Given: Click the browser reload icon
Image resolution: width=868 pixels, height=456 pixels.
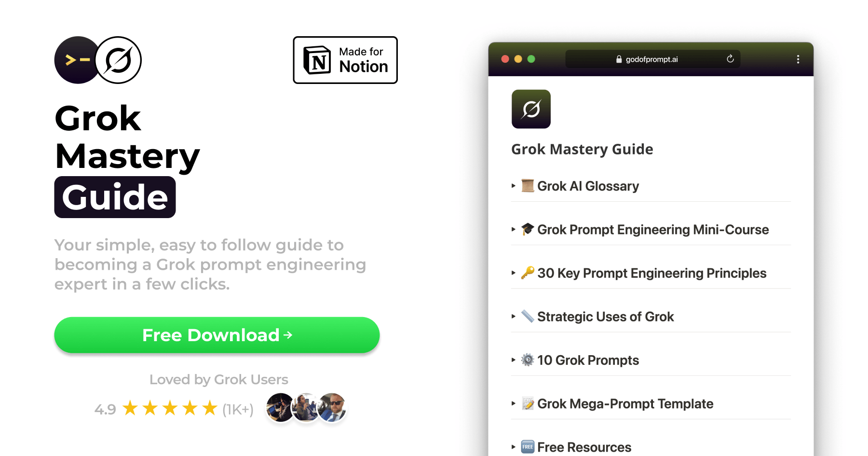Looking at the screenshot, I should tap(730, 59).
